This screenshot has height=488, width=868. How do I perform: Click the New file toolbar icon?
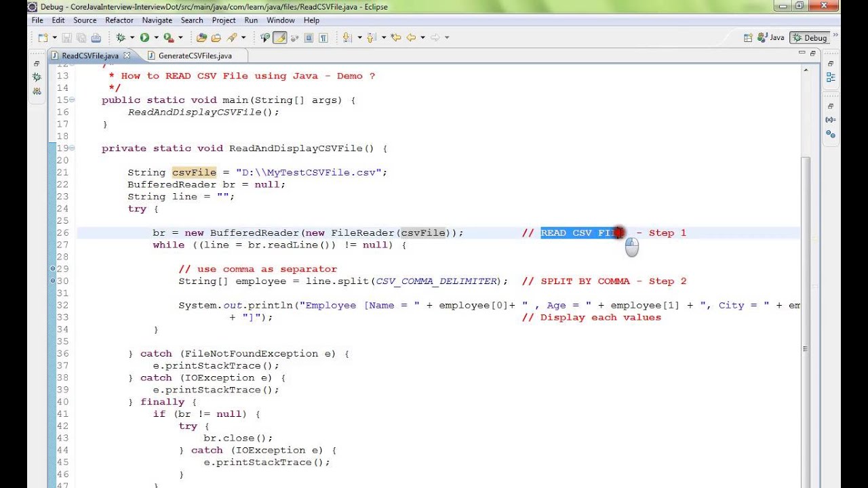click(x=43, y=38)
